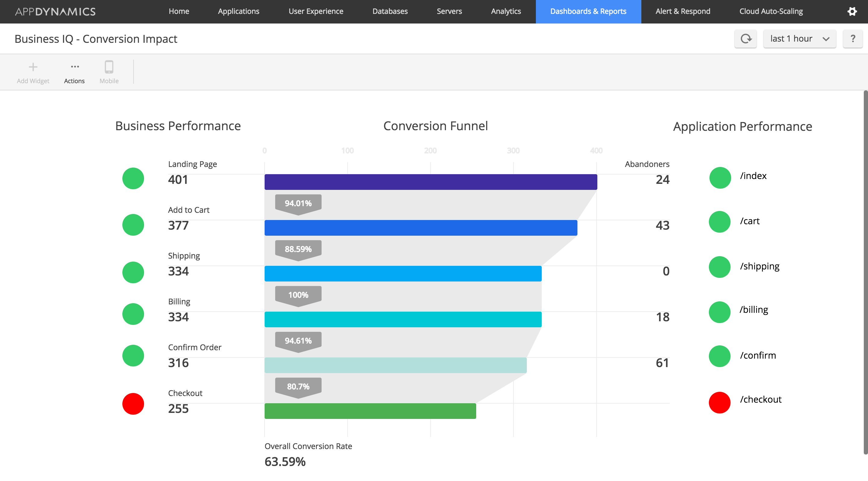Click the red status indicator for Checkout

(x=133, y=403)
